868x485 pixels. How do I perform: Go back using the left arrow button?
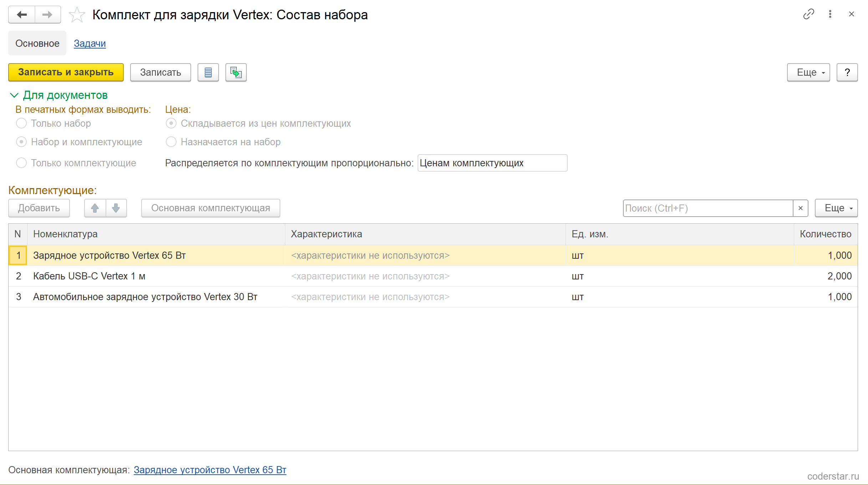(x=22, y=15)
